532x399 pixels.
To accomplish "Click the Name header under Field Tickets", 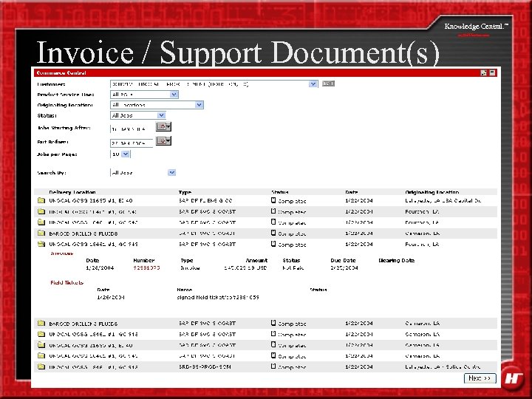I will click(x=184, y=290).
